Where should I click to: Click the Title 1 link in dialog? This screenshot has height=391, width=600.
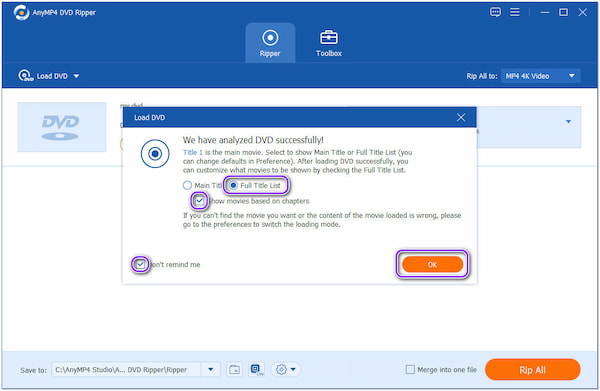click(192, 152)
